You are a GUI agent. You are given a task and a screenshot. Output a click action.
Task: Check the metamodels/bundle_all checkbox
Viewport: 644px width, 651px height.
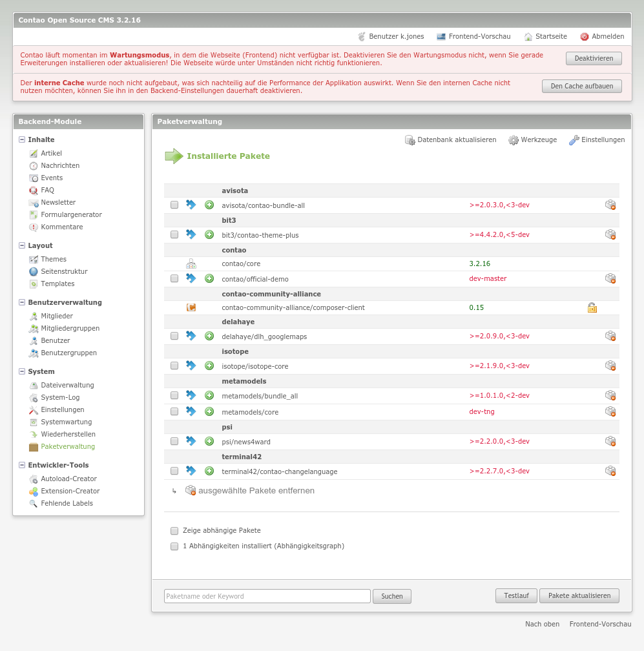pos(174,395)
